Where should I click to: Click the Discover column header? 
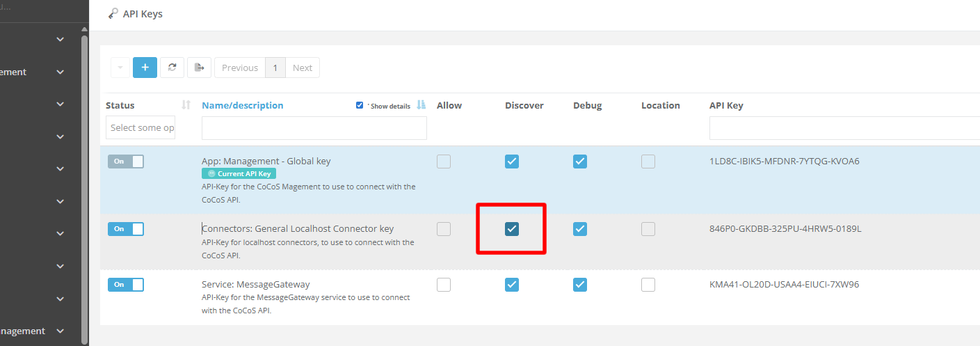(524, 105)
